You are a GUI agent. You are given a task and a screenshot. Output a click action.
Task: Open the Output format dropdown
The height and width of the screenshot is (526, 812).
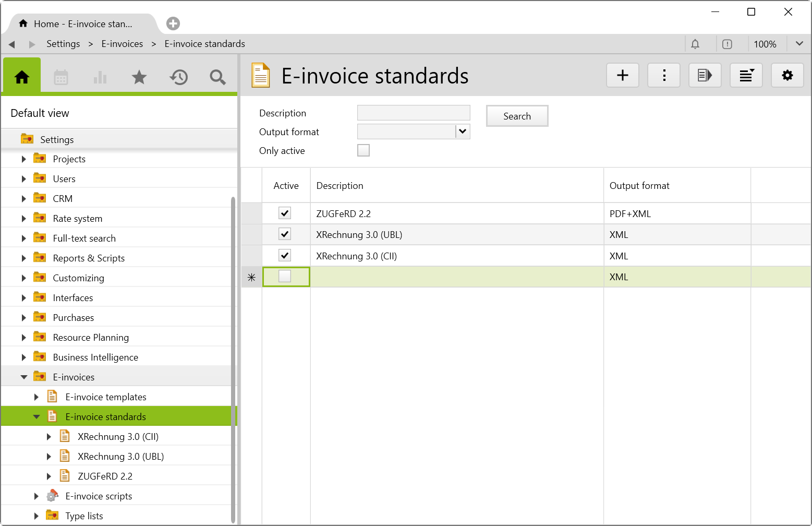(x=463, y=131)
